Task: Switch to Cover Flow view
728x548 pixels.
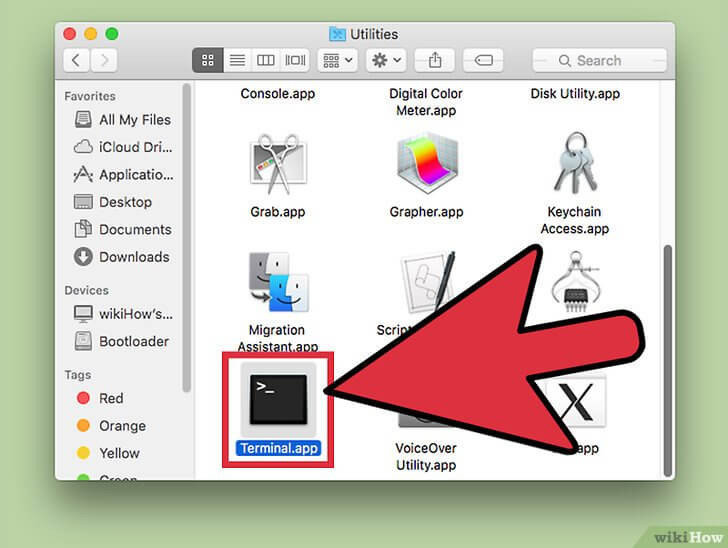Action: 295,60
